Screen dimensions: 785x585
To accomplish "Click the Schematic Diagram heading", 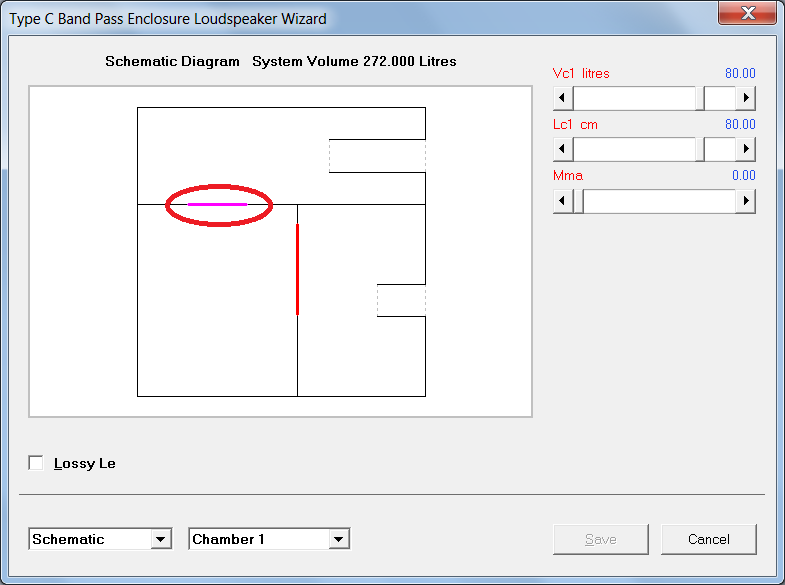I will (x=172, y=62).
